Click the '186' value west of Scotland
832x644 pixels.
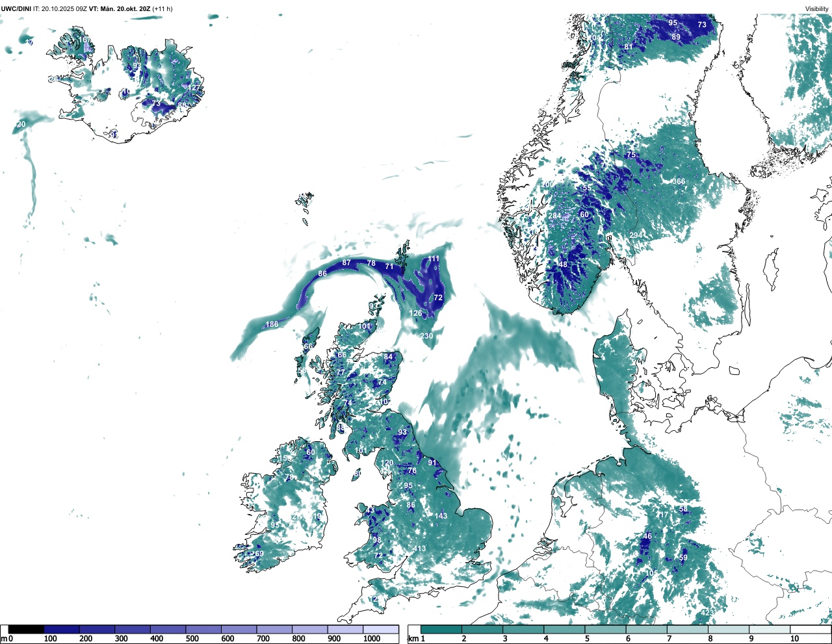tap(272, 324)
